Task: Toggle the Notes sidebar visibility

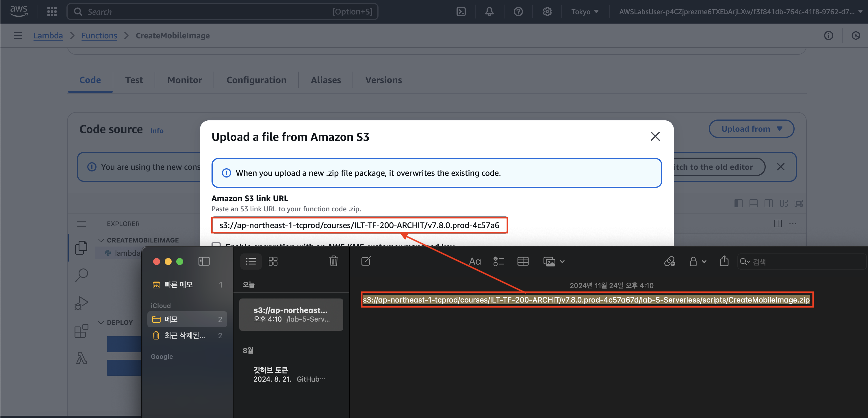Action: [x=204, y=262]
